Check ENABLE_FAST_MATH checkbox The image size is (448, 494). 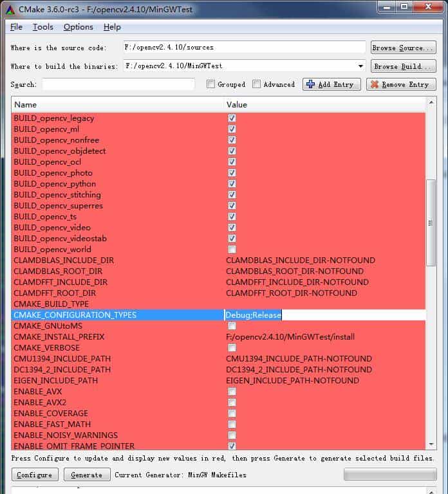pos(232,424)
